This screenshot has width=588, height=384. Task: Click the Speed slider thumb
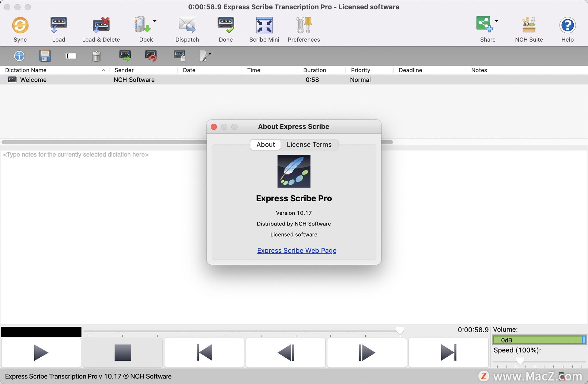(x=520, y=361)
